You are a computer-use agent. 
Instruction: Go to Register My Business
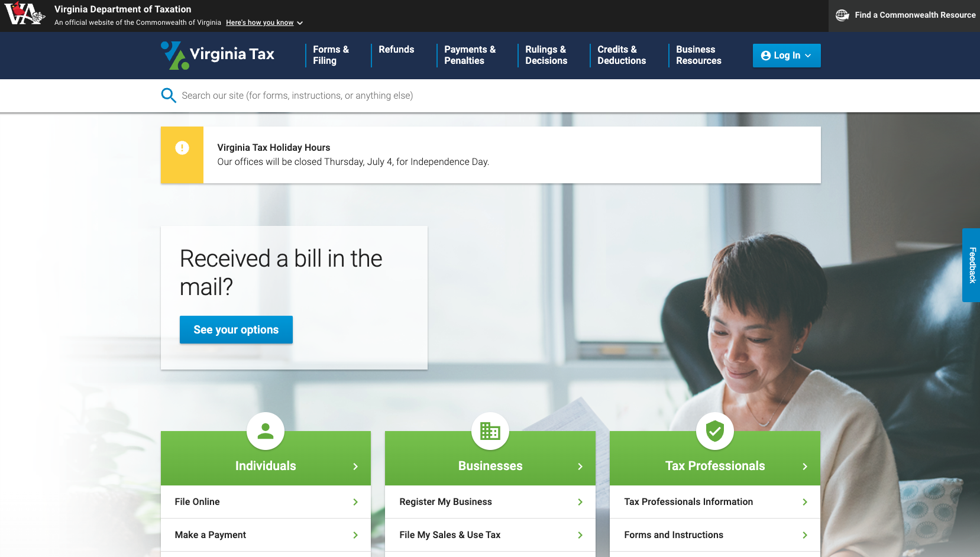[490, 502]
